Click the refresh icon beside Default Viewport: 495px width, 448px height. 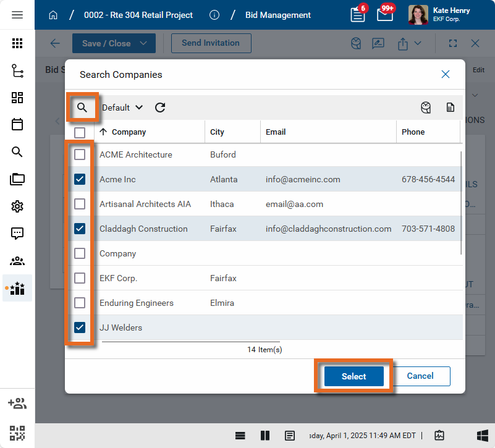(x=160, y=108)
